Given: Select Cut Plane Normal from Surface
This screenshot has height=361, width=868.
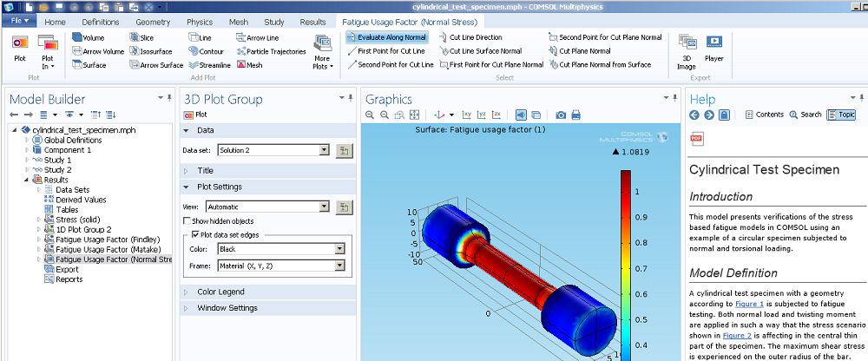Looking at the screenshot, I should click(600, 64).
